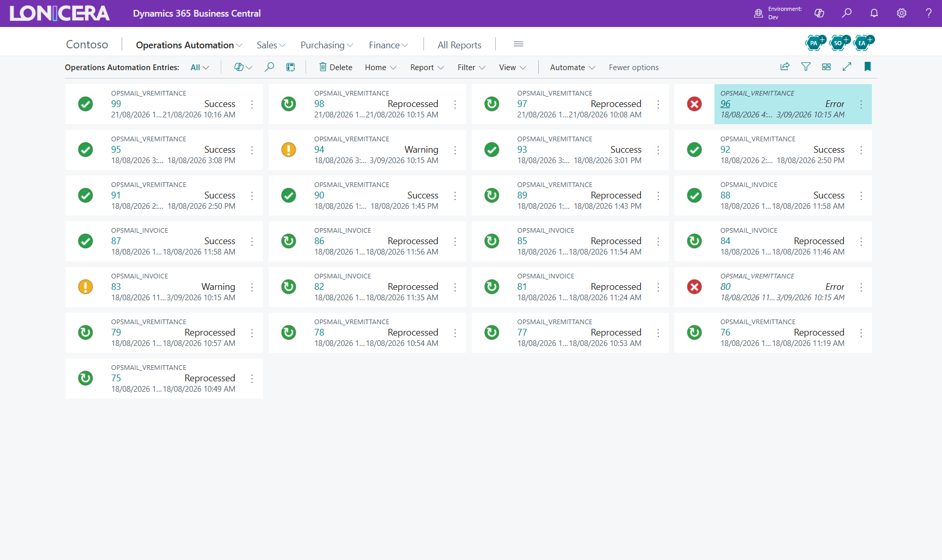The width and height of the screenshot is (942, 560).
Task: Click the magnifier search icon in the purple header
Action: coord(847,13)
